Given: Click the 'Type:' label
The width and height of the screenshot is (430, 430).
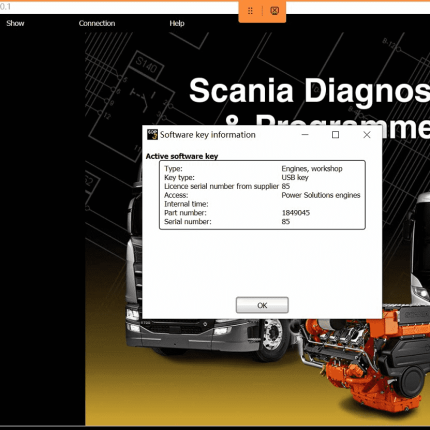Looking at the screenshot, I should point(173,169).
